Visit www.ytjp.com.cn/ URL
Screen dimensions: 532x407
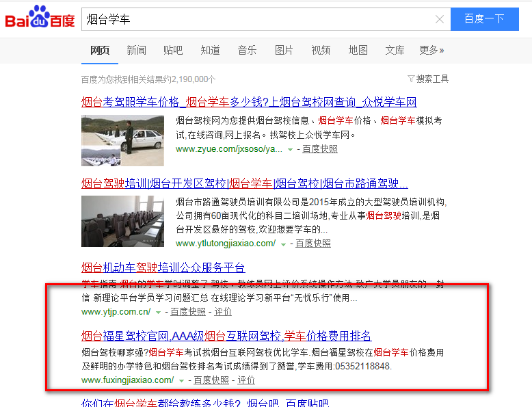(x=116, y=312)
